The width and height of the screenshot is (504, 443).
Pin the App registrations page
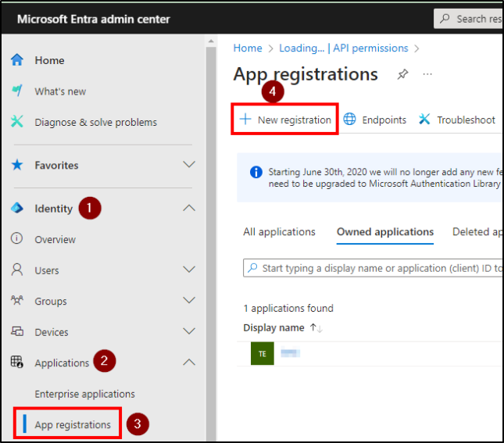click(x=402, y=74)
